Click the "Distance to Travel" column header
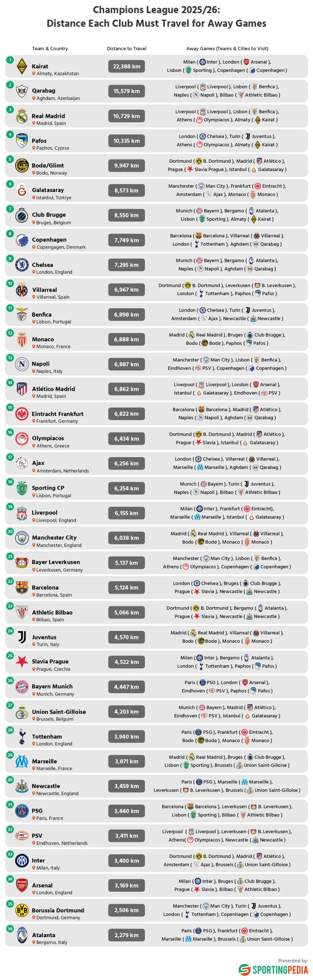Screen dimensions: 313x980 (126, 49)
